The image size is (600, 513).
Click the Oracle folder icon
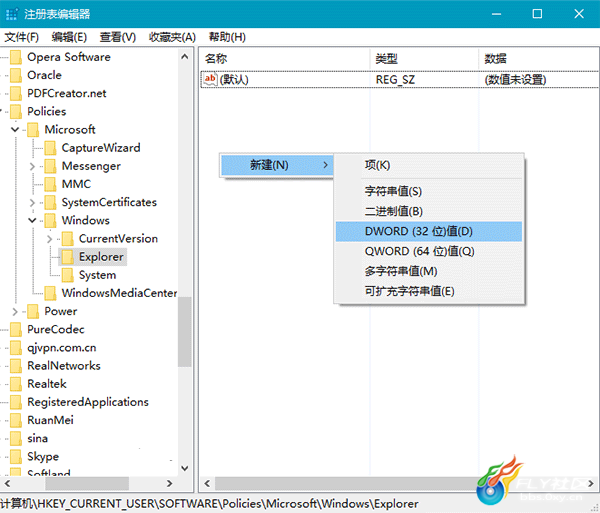coord(16,75)
